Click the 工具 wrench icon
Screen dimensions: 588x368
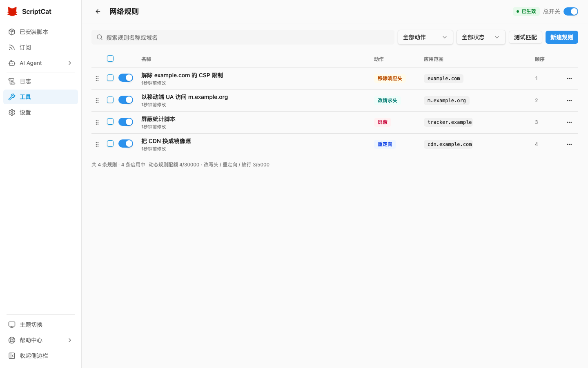(x=12, y=97)
